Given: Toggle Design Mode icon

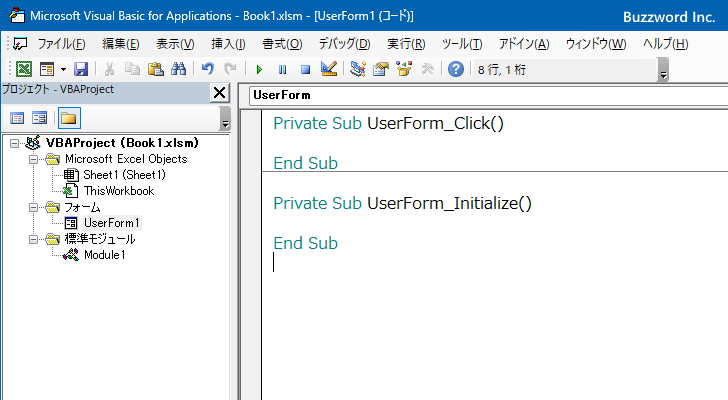Looking at the screenshot, I should [329, 69].
